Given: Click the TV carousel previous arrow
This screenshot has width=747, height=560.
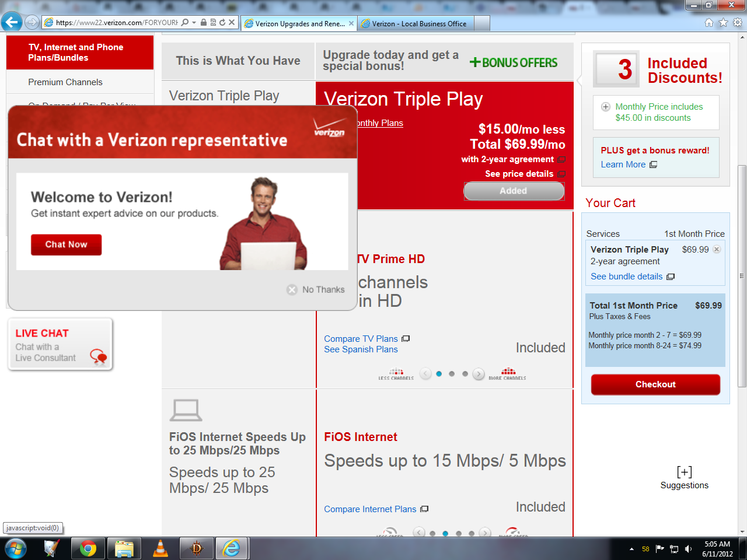Looking at the screenshot, I should 425,374.
